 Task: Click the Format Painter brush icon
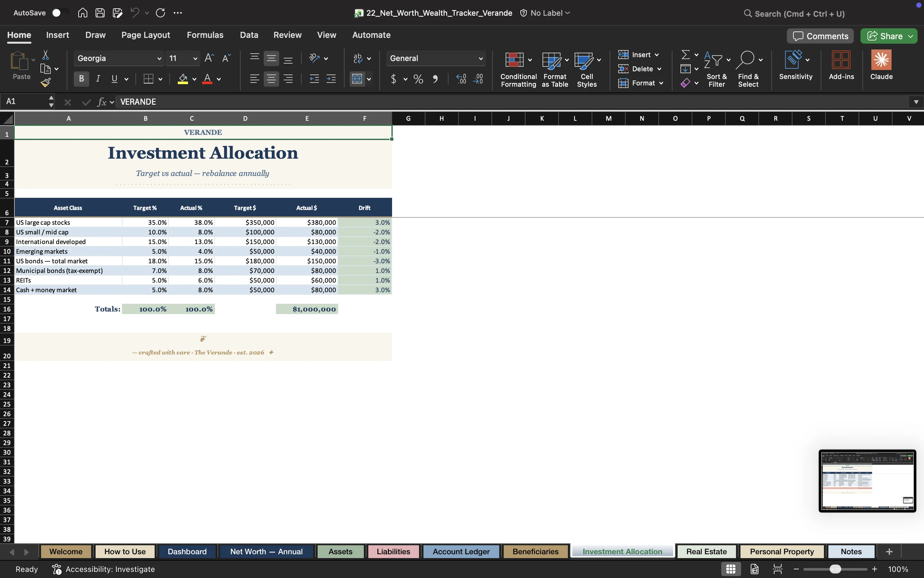pos(46,83)
